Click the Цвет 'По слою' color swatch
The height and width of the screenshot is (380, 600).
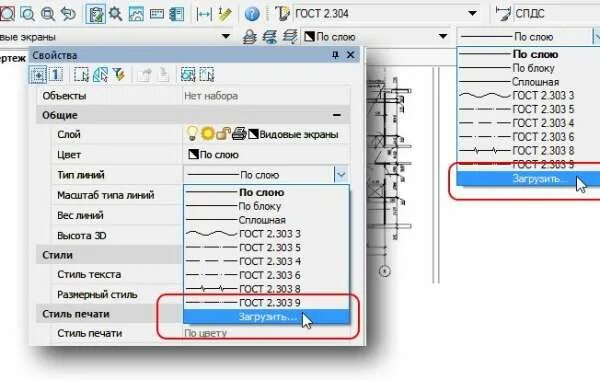[193, 154]
